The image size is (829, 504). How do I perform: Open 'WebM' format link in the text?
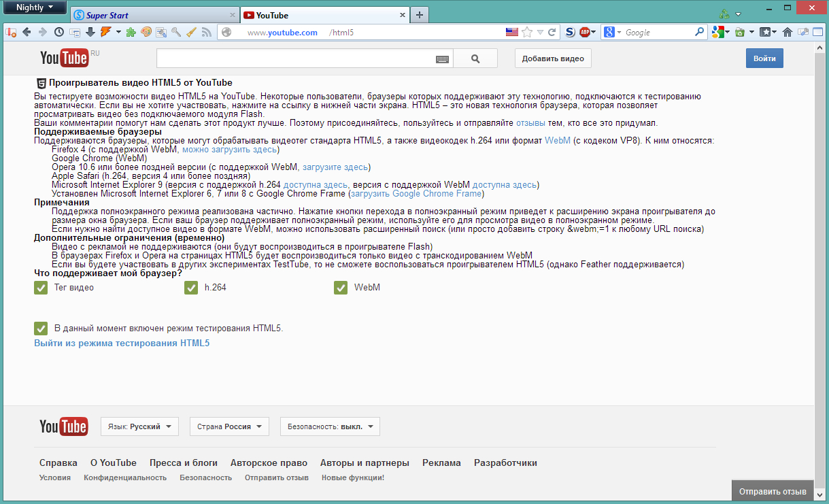click(558, 141)
